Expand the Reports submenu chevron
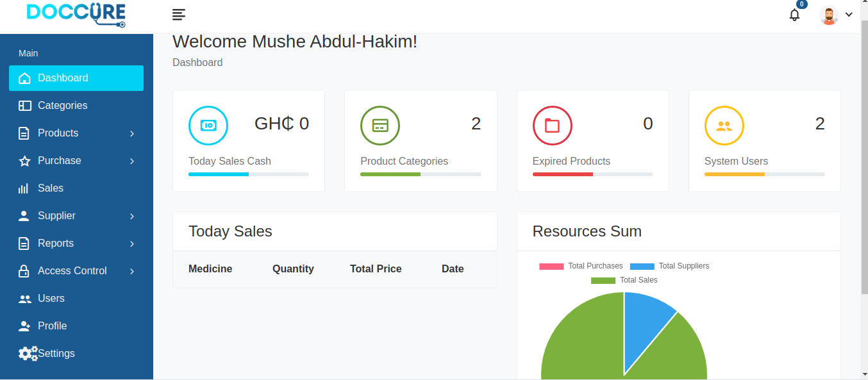 pos(132,244)
